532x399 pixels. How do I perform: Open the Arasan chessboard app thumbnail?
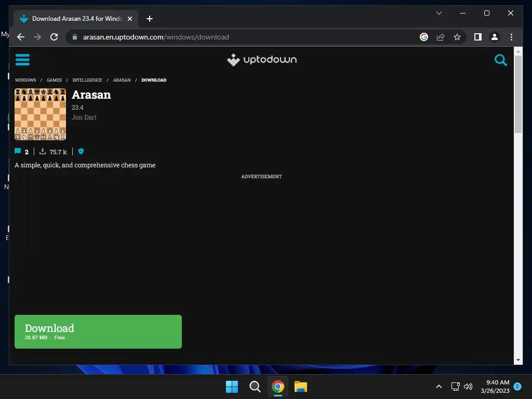click(x=41, y=114)
